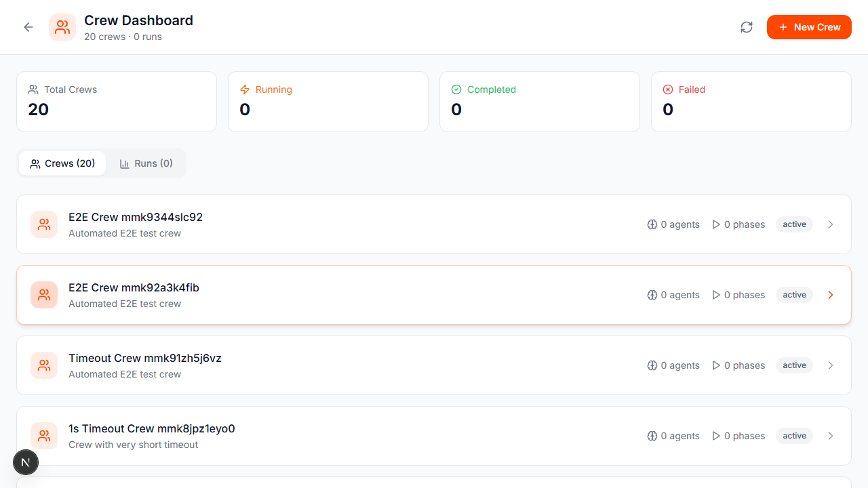Click the phases play icon on Timeout Crew mmk91zh5j6vz

click(x=716, y=365)
